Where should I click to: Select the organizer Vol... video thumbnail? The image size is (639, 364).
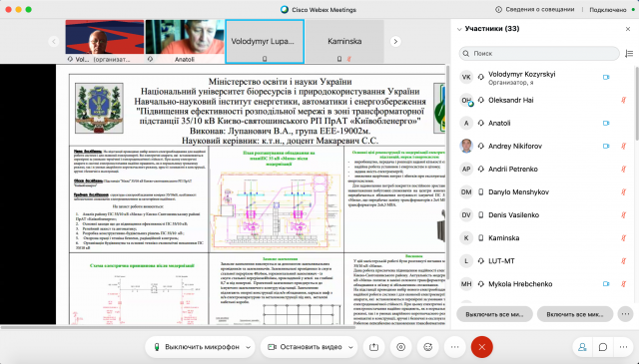pyautogui.click(x=105, y=41)
